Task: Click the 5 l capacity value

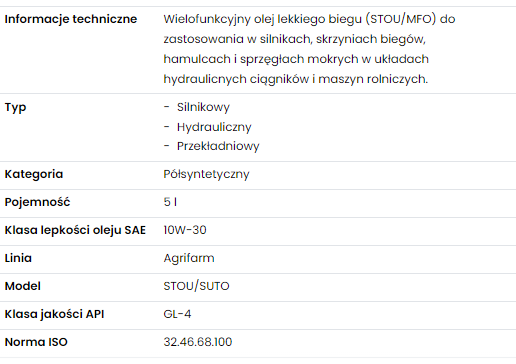Action: tap(170, 202)
